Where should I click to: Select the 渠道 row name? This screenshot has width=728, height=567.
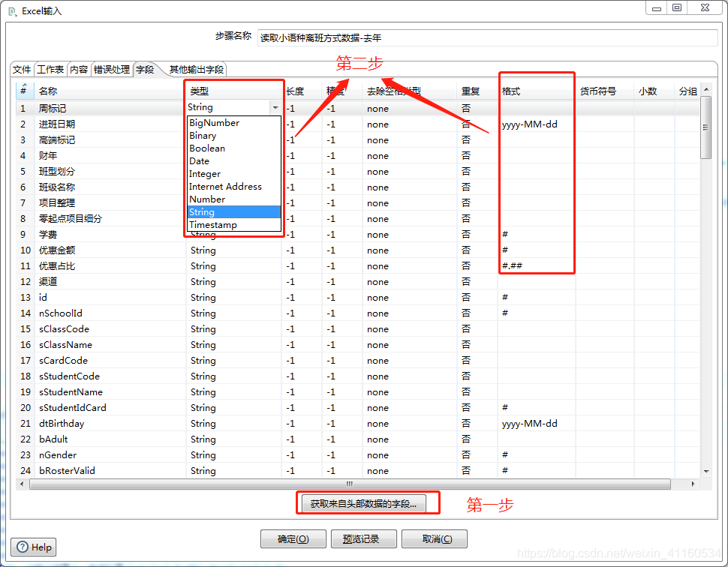click(x=110, y=282)
